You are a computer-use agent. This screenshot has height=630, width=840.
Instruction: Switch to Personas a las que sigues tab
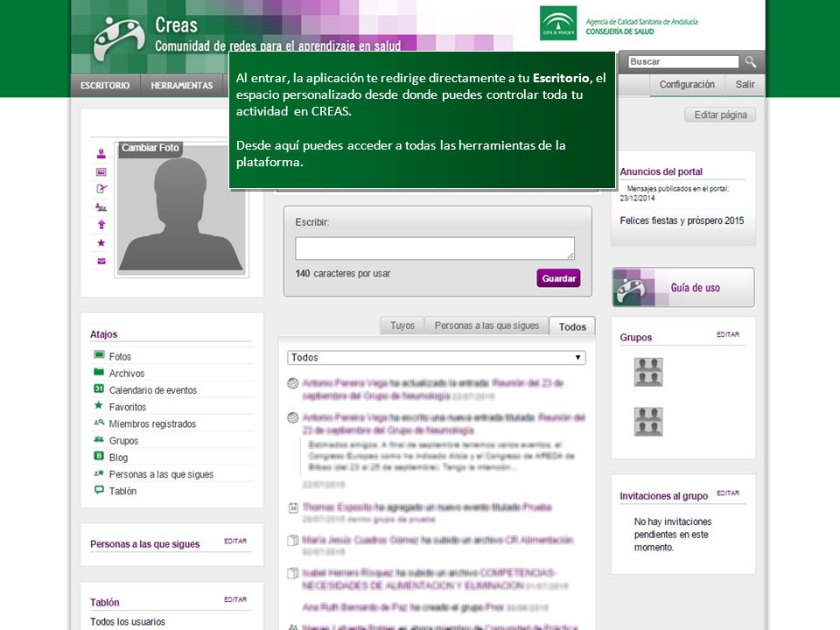(x=486, y=325)
